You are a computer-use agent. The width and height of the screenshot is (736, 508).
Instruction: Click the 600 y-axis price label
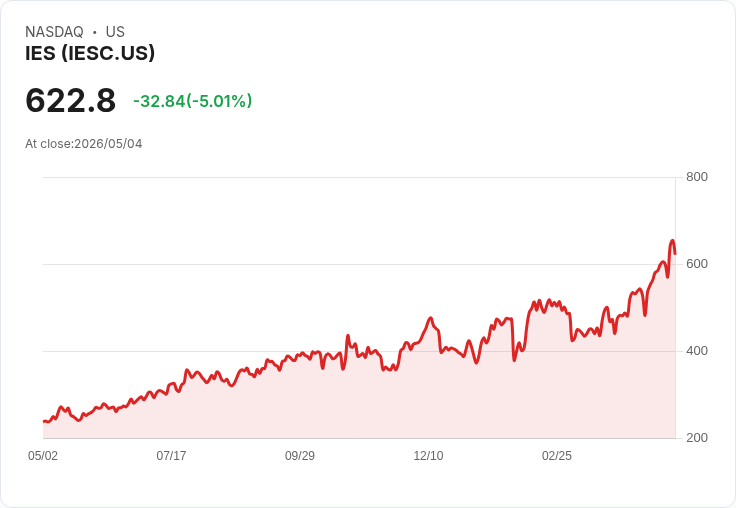click(x=697, y=264)
